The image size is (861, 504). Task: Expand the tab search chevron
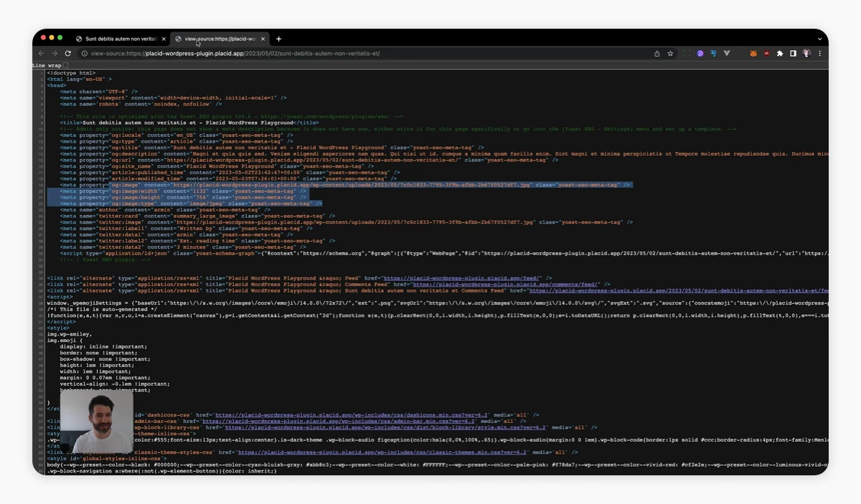pyautogui.click(x=819, y=39)
